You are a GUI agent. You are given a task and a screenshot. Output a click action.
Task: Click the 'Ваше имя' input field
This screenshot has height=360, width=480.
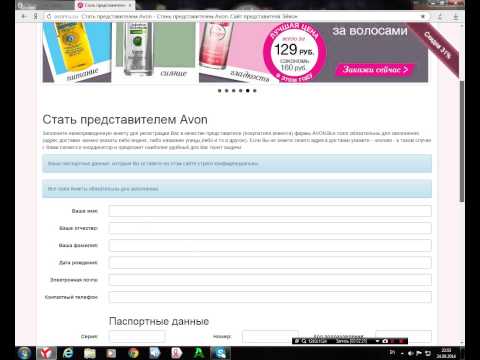click(x=270, y=211)
